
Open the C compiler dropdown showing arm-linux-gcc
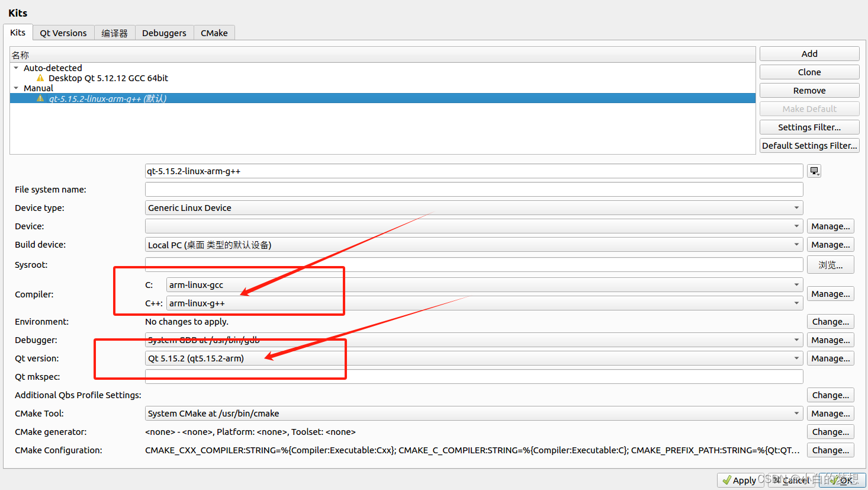pyautogui.click(x=796, y=284)
